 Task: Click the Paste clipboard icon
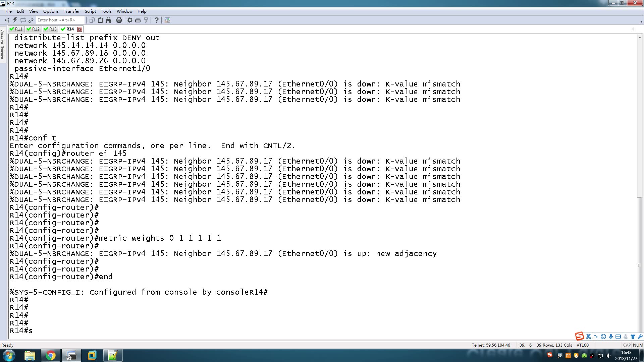point(100,20)
